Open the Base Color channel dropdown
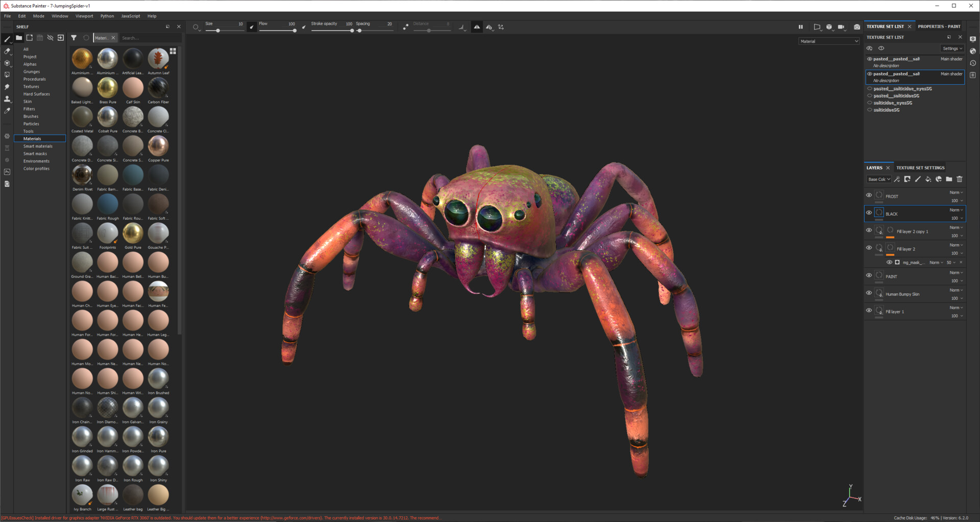The image size is (980, 522). [x=878, y=179]
